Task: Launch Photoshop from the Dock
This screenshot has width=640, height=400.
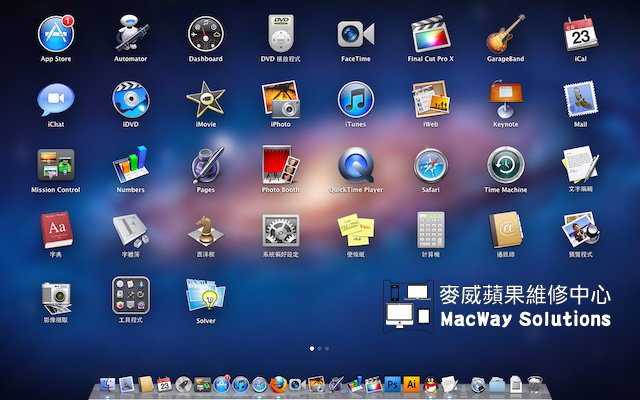Action: (x=392, y=384)
